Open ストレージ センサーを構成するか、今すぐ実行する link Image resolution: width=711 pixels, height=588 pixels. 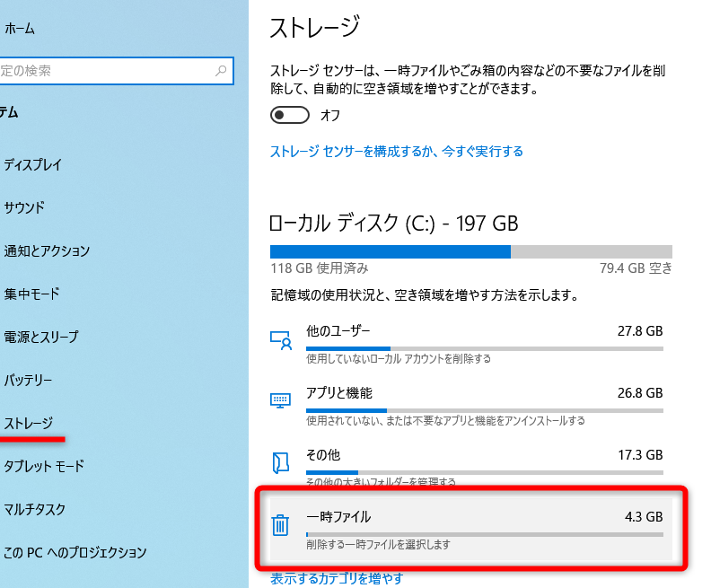(396, 152)
